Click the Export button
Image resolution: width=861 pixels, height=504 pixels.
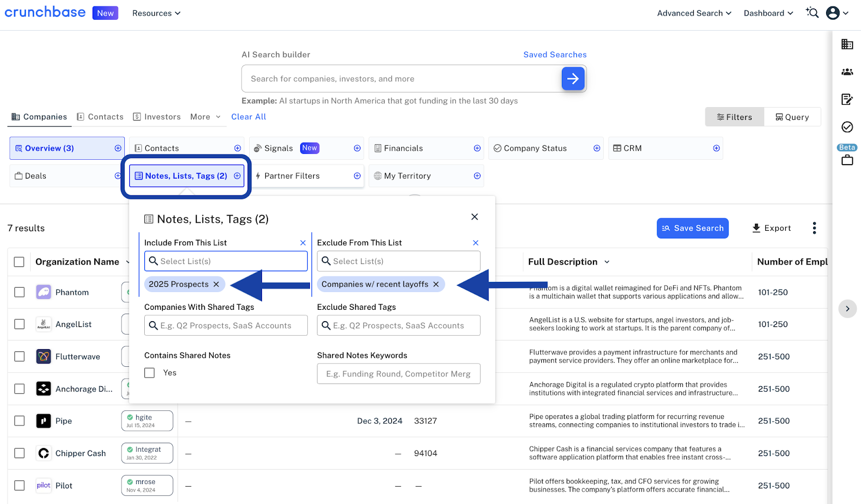pyautogui.click(x=771, y=228)
